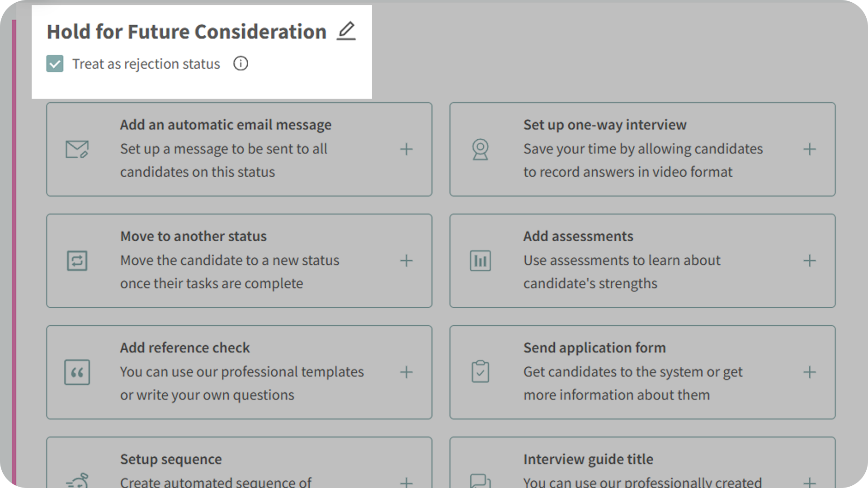Click the clipboard icon for application form
Viewport: 868px width, 488px height.
point(480,372)
